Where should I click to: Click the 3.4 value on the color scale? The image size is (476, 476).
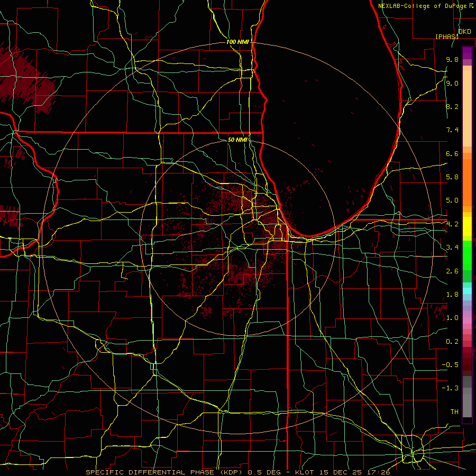click(452, 248)
